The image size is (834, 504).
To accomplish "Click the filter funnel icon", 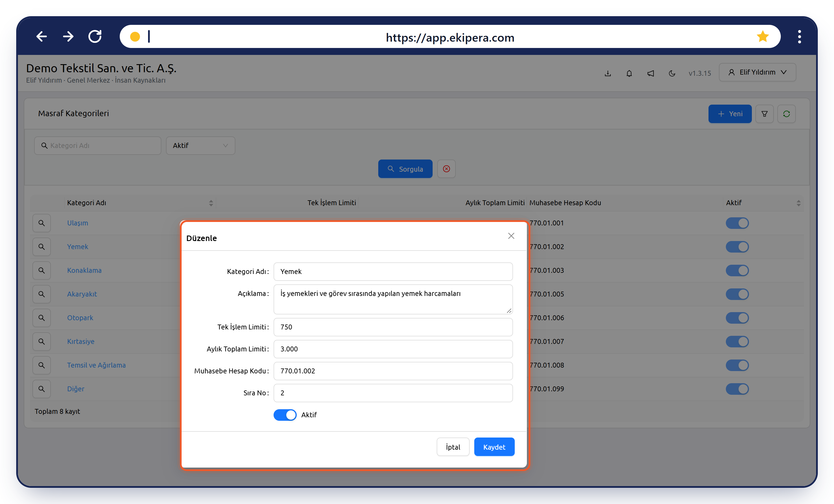I will pos(765,114).
